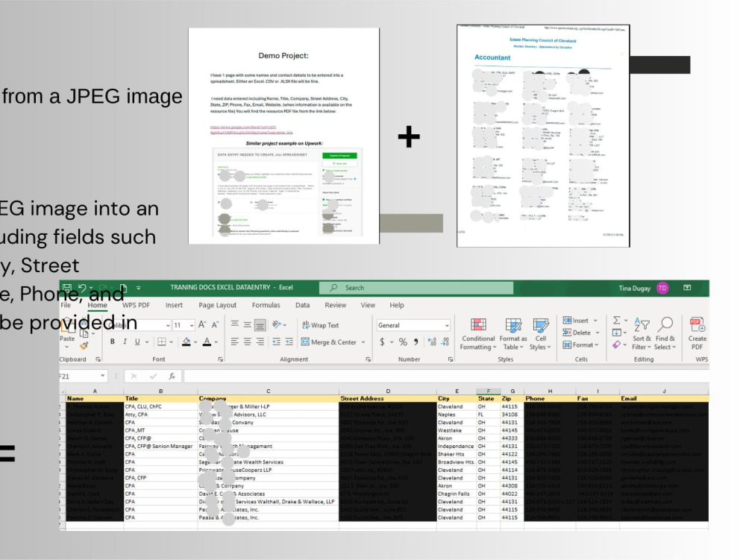Image resolution: width=746 pixels, height=560 pixels.
Task: Click the cancel X icon beside formula bar
Action: 134,376
